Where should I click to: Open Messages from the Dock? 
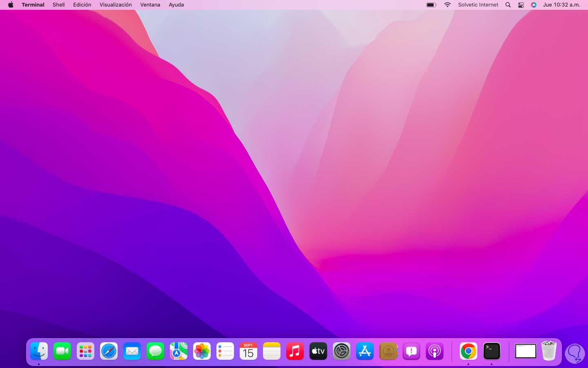[x=155, y=351]
